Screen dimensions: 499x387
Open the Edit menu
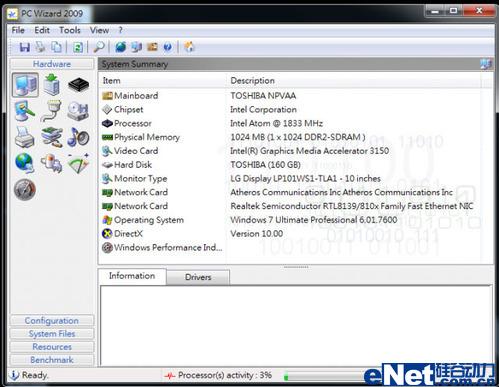(42, 30)
